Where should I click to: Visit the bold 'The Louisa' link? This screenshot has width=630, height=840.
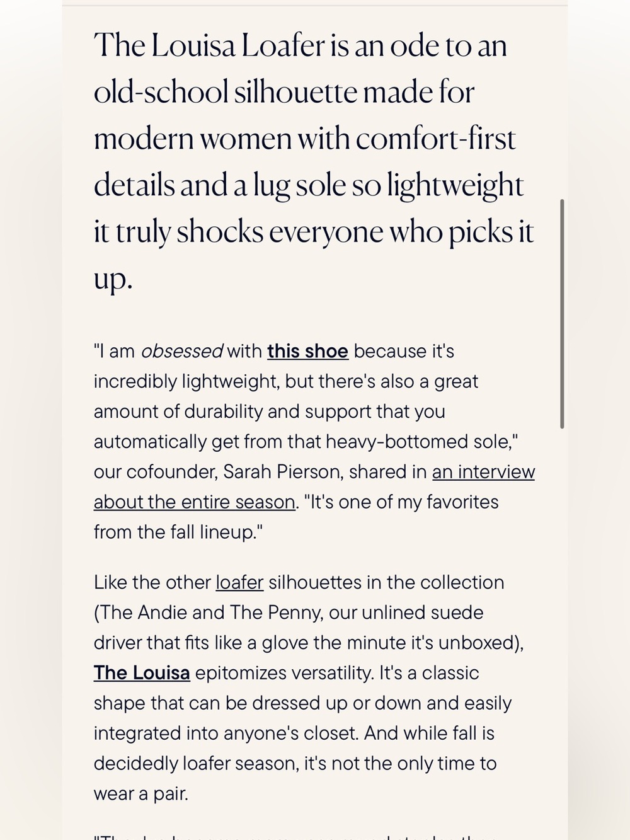142,673
